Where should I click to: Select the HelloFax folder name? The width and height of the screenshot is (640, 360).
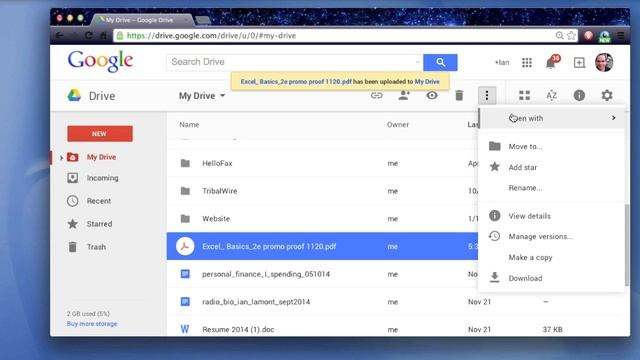217,163
